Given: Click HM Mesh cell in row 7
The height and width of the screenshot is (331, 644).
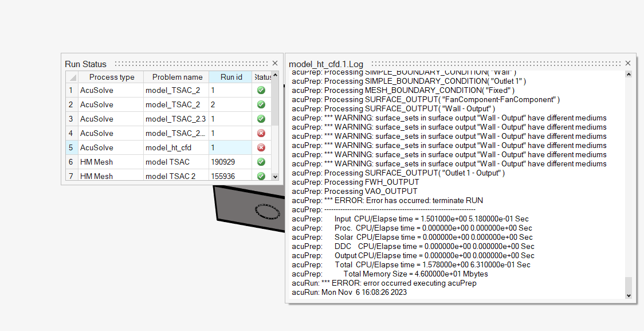Looking at the screenshot, I should tap(111, 176).
